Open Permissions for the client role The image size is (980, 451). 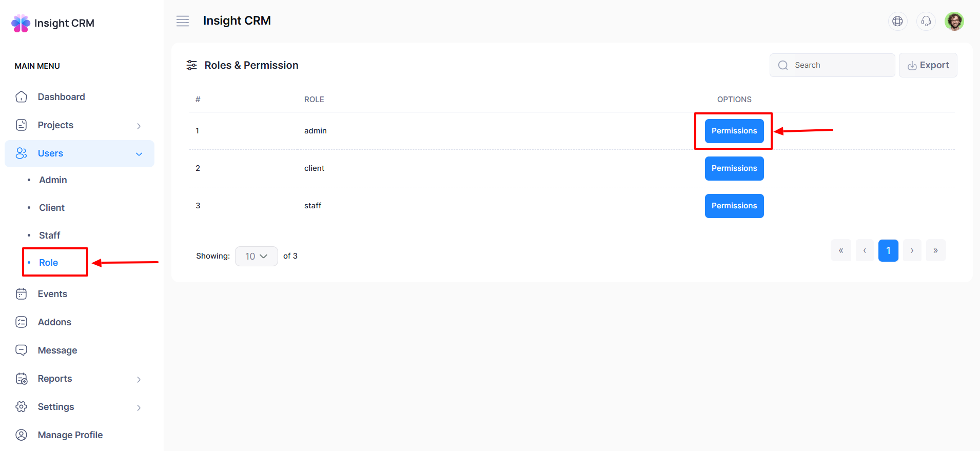[734, 168]
